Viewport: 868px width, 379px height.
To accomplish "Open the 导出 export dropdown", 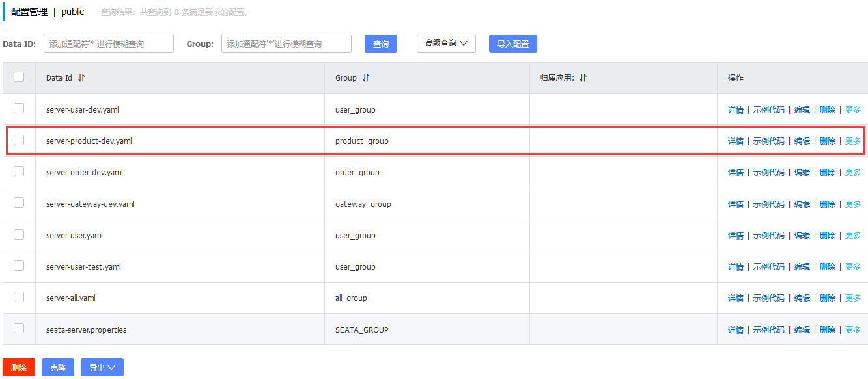I will 102,368.
